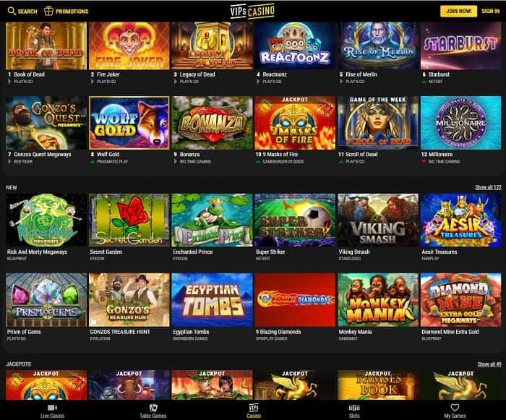506x420 pixels.
Task: Launch the Starburst slot thumbnail
Action: click(x=461, y=46)
